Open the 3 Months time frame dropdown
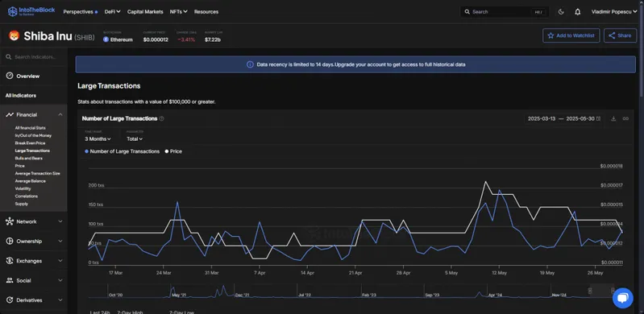 pos(98,139)
